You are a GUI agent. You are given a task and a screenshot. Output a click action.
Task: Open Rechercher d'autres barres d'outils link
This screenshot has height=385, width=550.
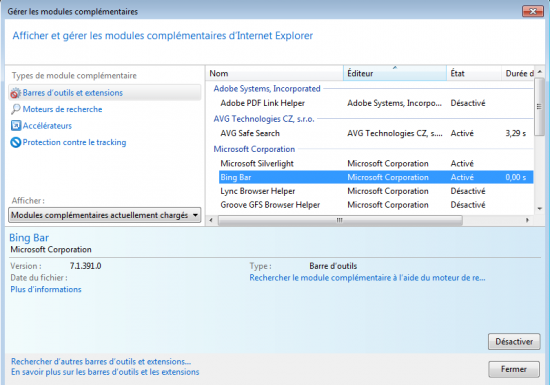101,362
